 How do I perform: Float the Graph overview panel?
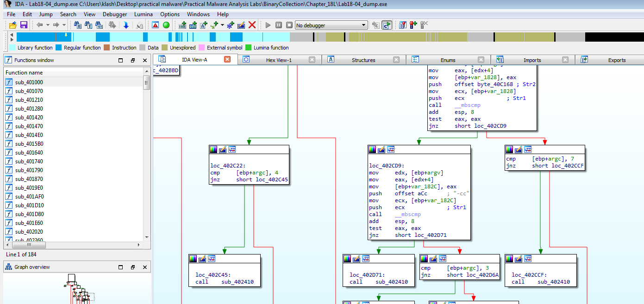132,267
